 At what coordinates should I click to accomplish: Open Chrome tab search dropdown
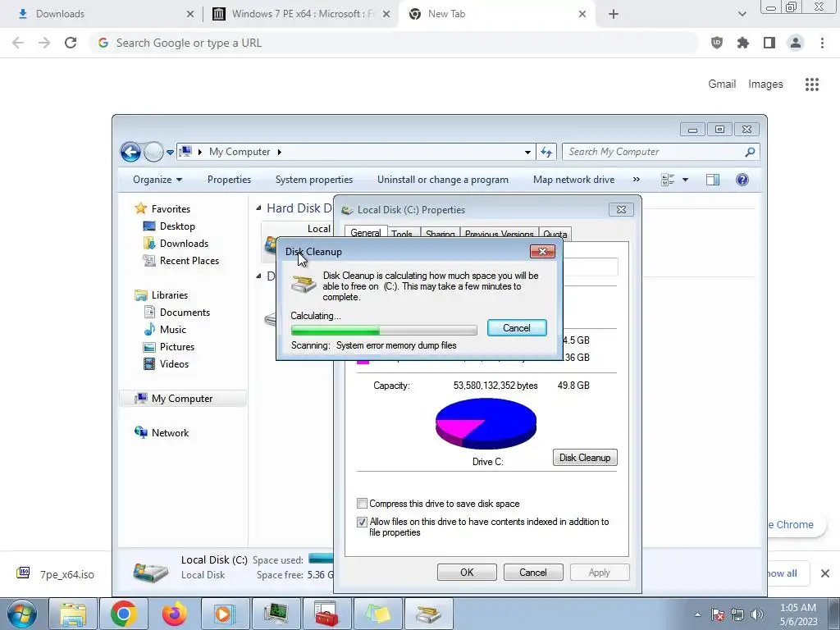point(742,14)
